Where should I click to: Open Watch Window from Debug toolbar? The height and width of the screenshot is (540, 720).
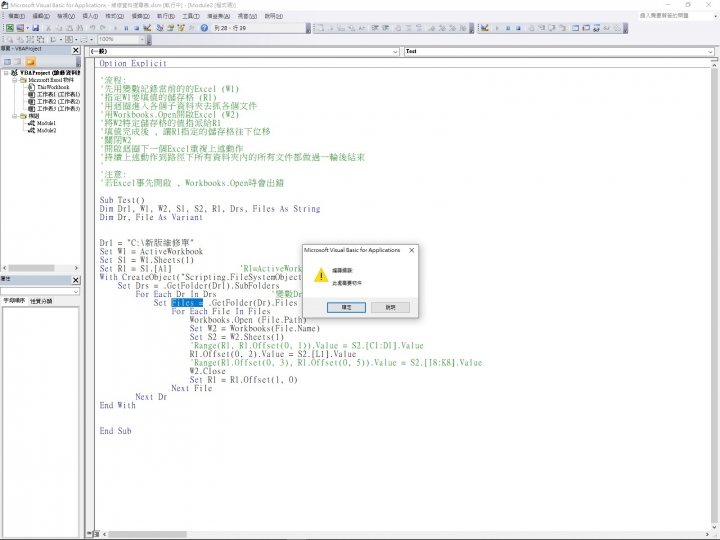(596, 28)
